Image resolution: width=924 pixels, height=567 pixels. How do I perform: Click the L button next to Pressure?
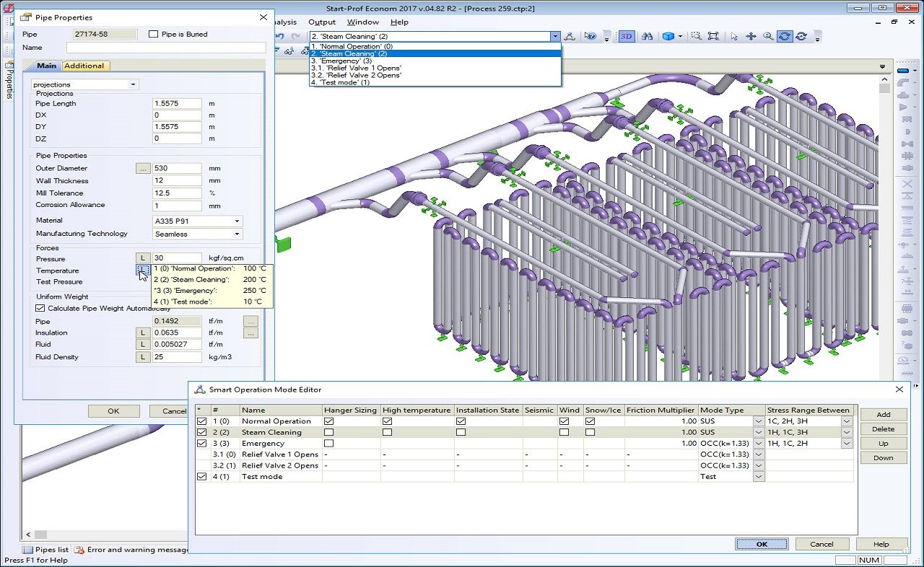143,258
